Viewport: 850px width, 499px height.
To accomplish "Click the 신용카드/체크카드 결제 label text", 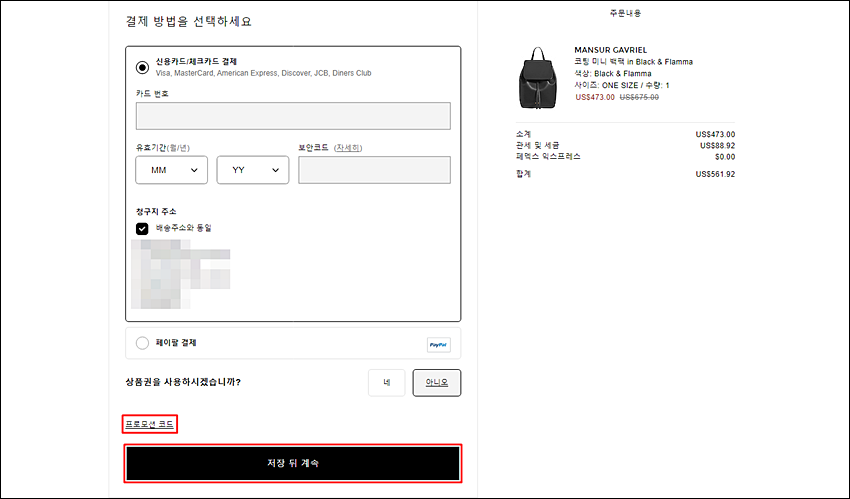I will (196, 62).
